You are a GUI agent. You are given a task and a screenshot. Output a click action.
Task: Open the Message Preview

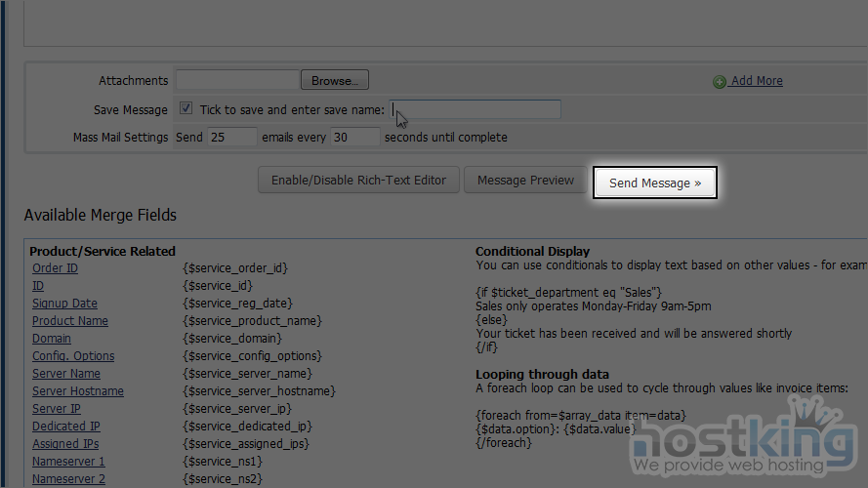pyautogui.click(x=525, y=181)
